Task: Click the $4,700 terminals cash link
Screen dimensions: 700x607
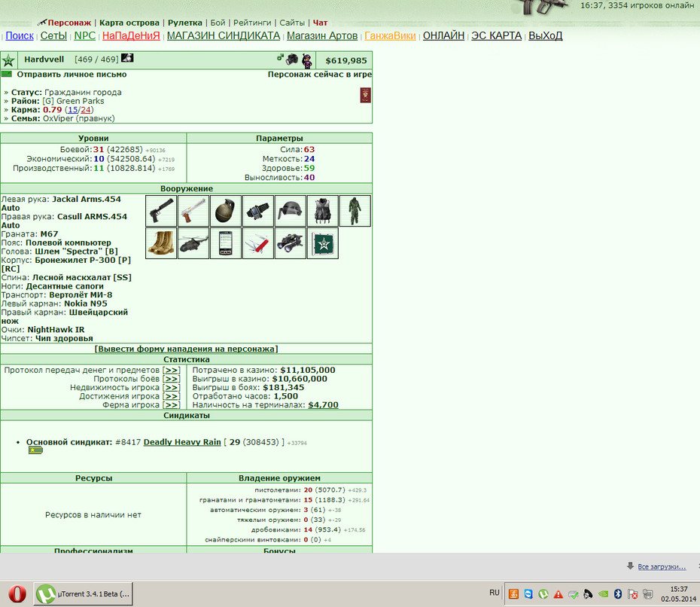Action: click(x=323, y=405)
